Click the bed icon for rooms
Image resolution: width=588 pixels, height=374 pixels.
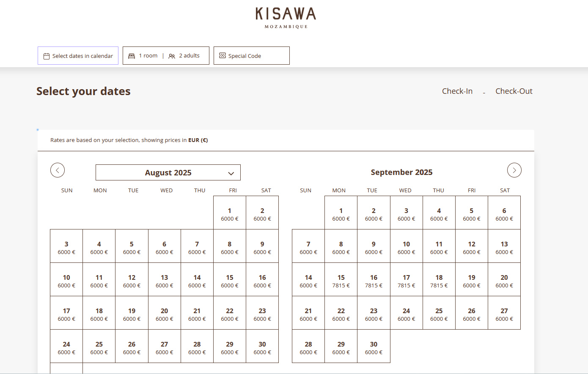click(132, 56)
